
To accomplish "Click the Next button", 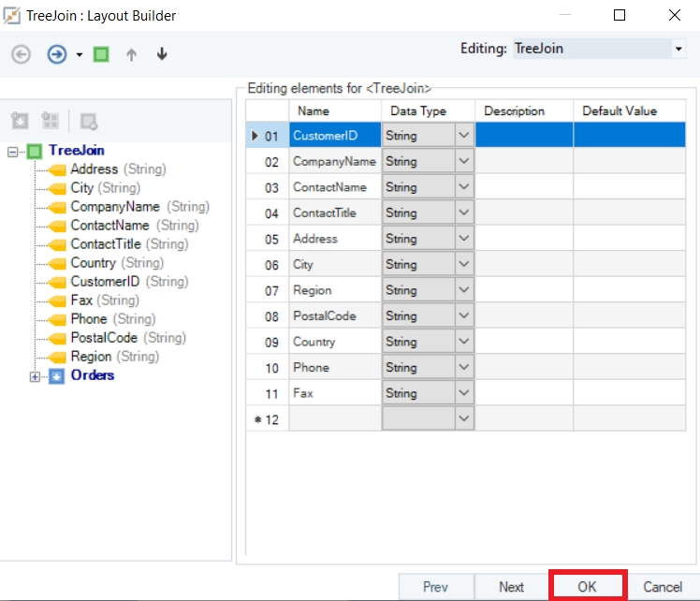I will pos(511,587).
